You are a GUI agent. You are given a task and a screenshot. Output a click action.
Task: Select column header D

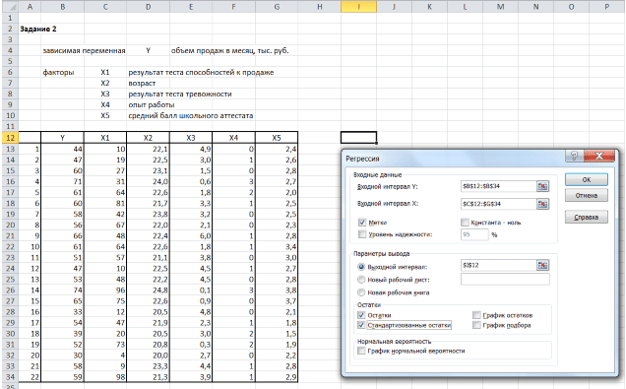coord(148,6)
